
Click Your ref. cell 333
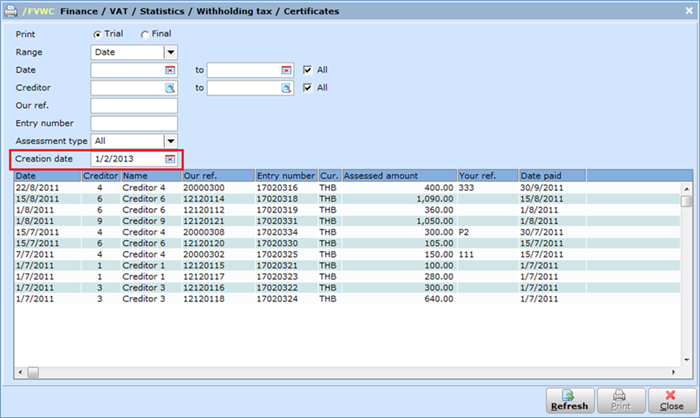coord(466,188)
